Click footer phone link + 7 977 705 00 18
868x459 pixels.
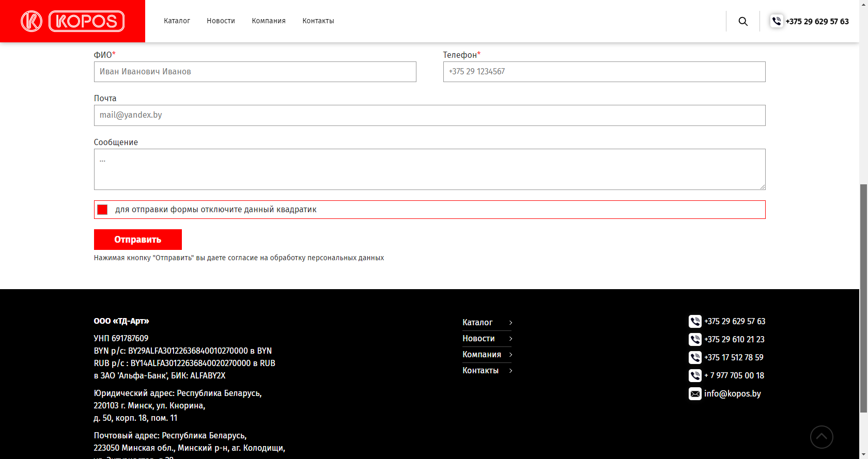tap(734, 376)
